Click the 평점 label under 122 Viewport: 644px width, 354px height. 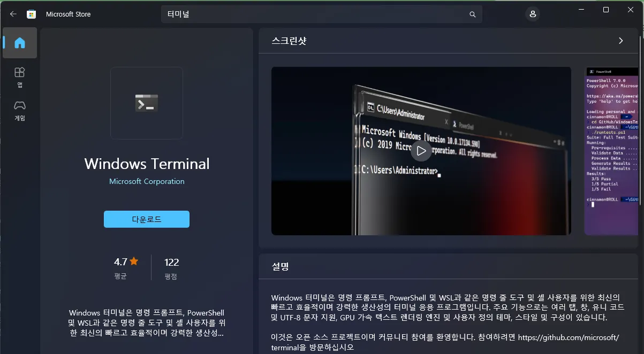(171, 276)
